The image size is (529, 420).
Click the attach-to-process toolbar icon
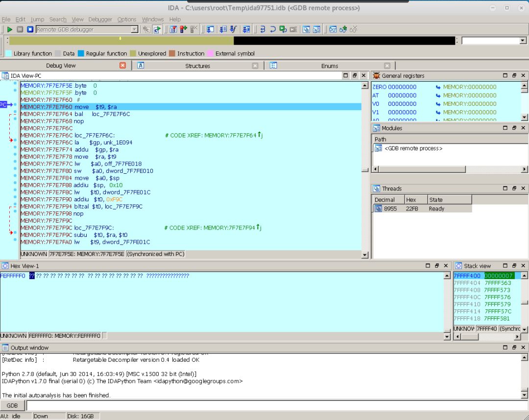[x=146, y=29]
